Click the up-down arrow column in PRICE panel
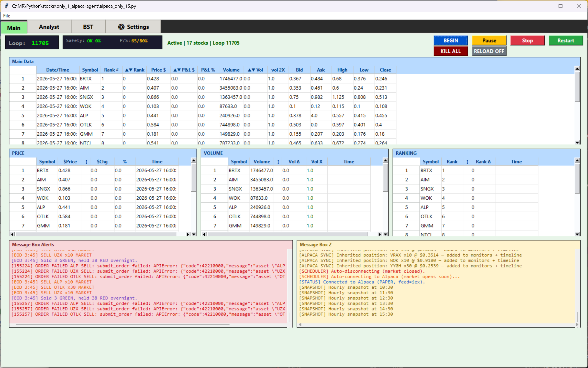Image resolution: width=588 pixels, height=368 pixels. 86,161
